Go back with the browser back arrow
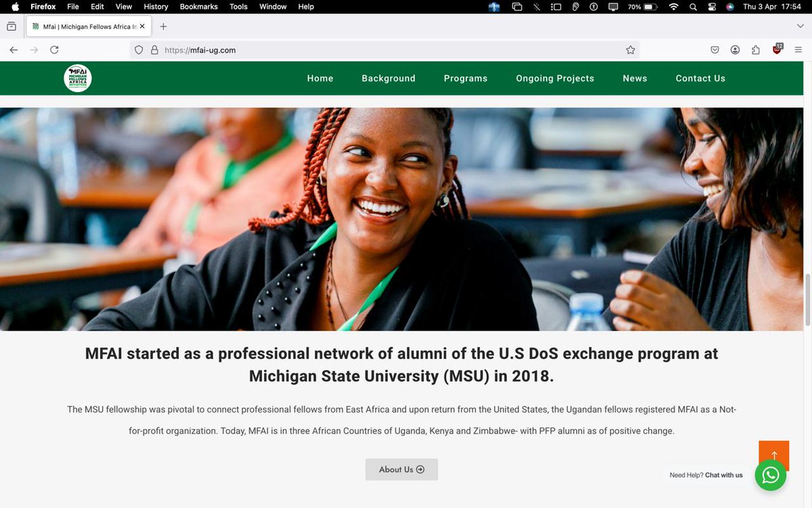812x508 pixels. click(14, 50)
